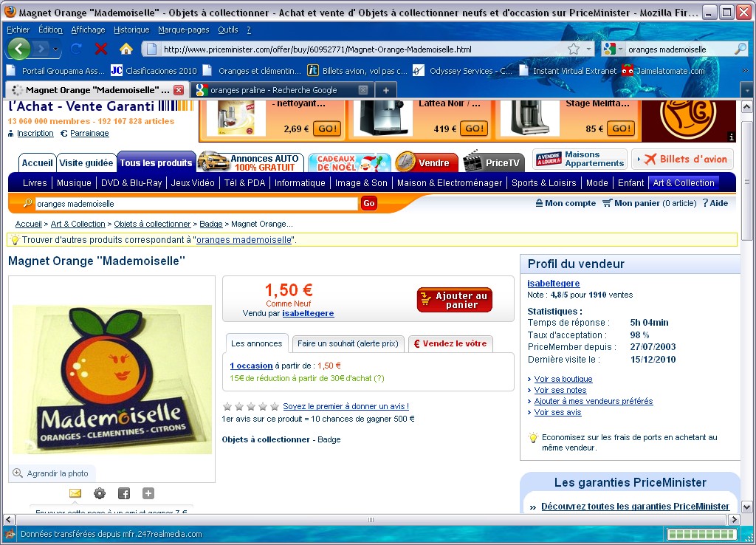The width and height of the screenshot is (756, 545).
Task: Click GO! on the 419 € coffee machine ad
Action: pos(474,128)
